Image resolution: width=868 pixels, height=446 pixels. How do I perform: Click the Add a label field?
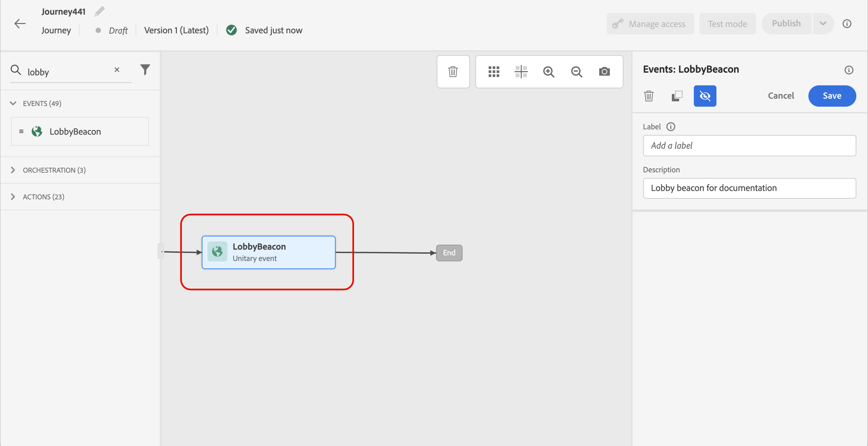coord(749,146)
